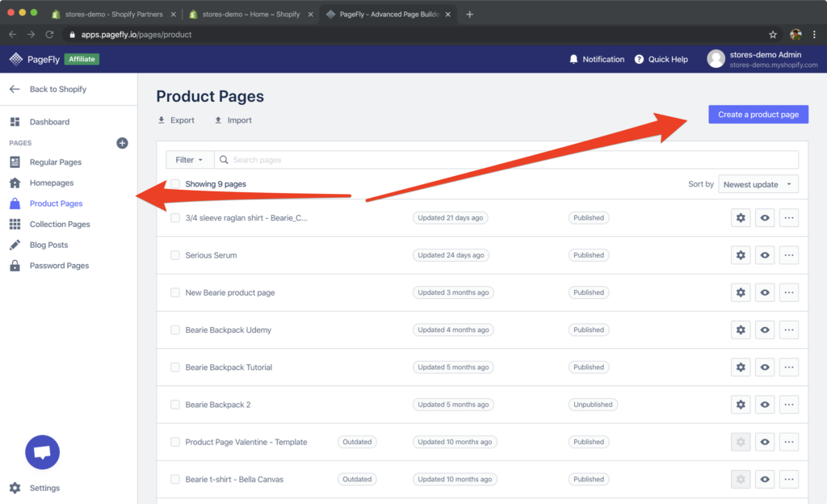
Task: Open more options for Bearie Backpack 2
Action: pyautogui.click(x=789, y=404)
